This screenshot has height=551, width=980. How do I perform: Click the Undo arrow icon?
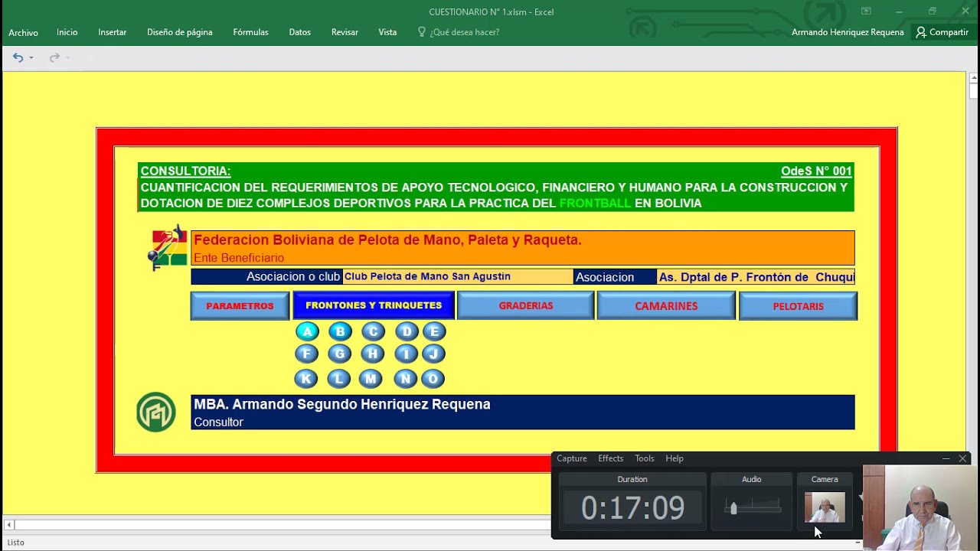(x=18, y=57)
